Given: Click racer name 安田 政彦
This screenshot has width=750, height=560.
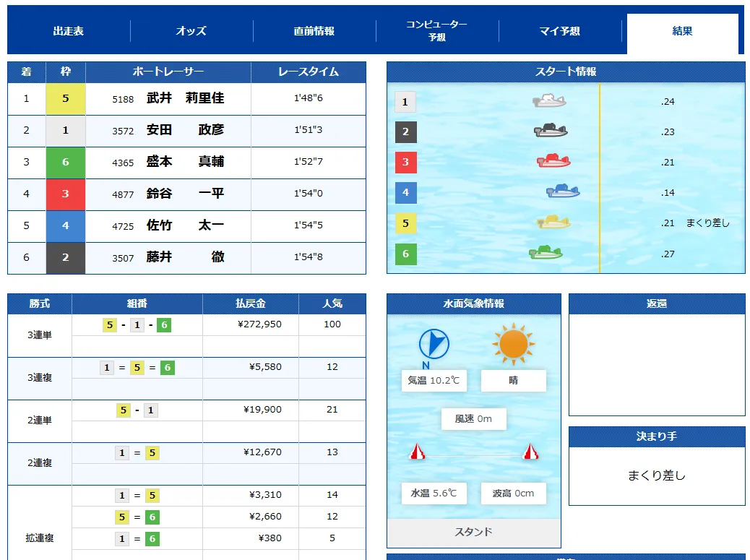Looking at the screenshot, I should click(185, 130).
